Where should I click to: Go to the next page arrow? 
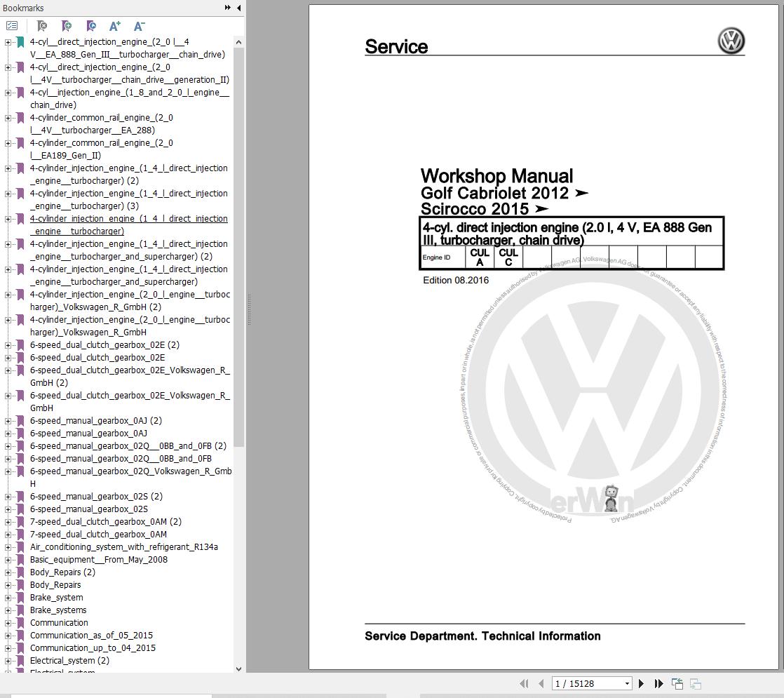[641, 683]
